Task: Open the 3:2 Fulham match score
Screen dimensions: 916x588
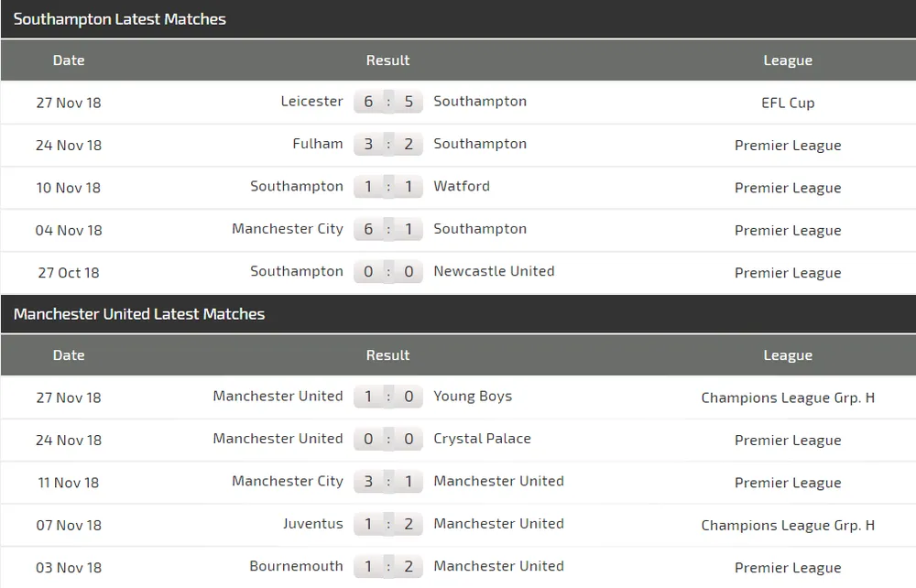Action: pyautogui.click(x=388, y=144)
